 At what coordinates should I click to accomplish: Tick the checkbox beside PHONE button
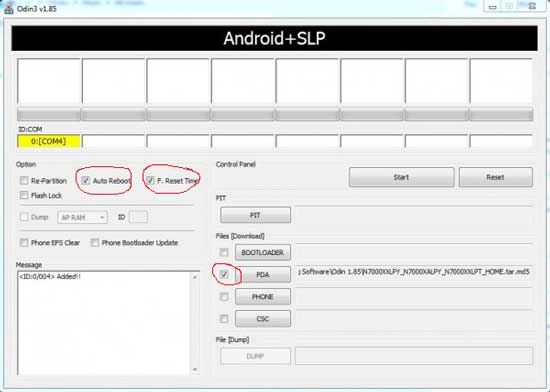coord(224,297)
